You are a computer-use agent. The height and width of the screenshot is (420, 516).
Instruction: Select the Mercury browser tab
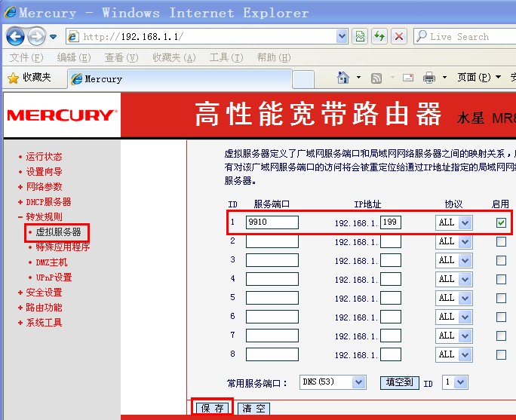(x=180, y=79)
